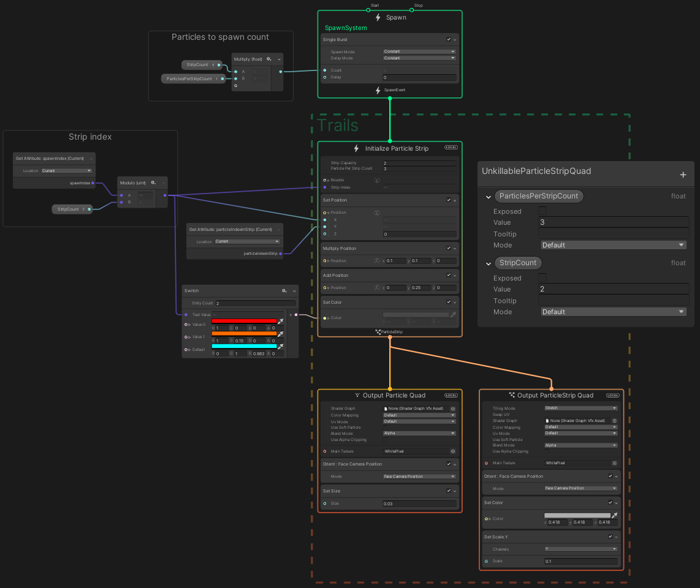Toggle the Single Burst checkbox in the Spawn node
Viewport: 700px width, 588px height.
point(447,39)
